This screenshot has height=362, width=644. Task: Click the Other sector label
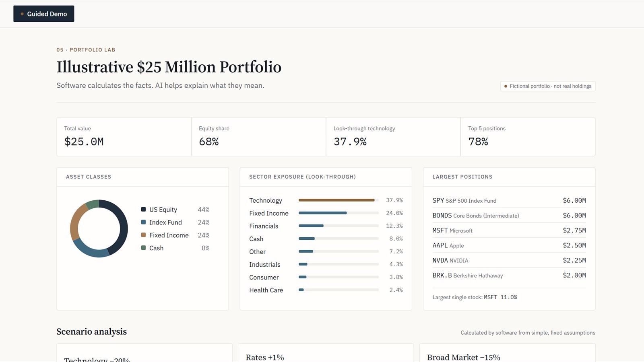pyautogui.click(x=257, y=252)
